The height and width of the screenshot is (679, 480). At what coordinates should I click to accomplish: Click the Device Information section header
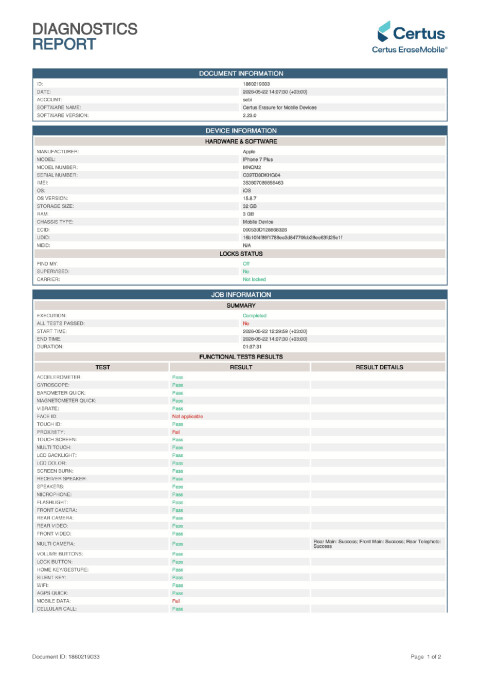click(x=240, y=130)
